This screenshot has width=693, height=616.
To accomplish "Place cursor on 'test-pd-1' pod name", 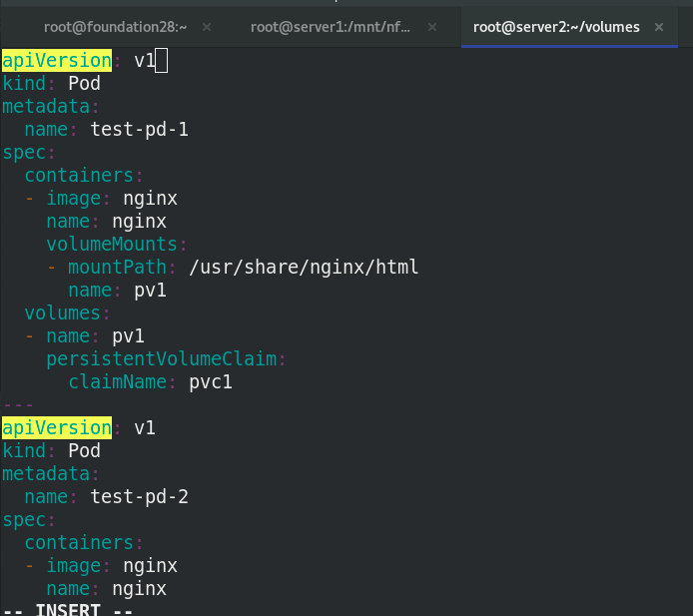I will 140,130.
